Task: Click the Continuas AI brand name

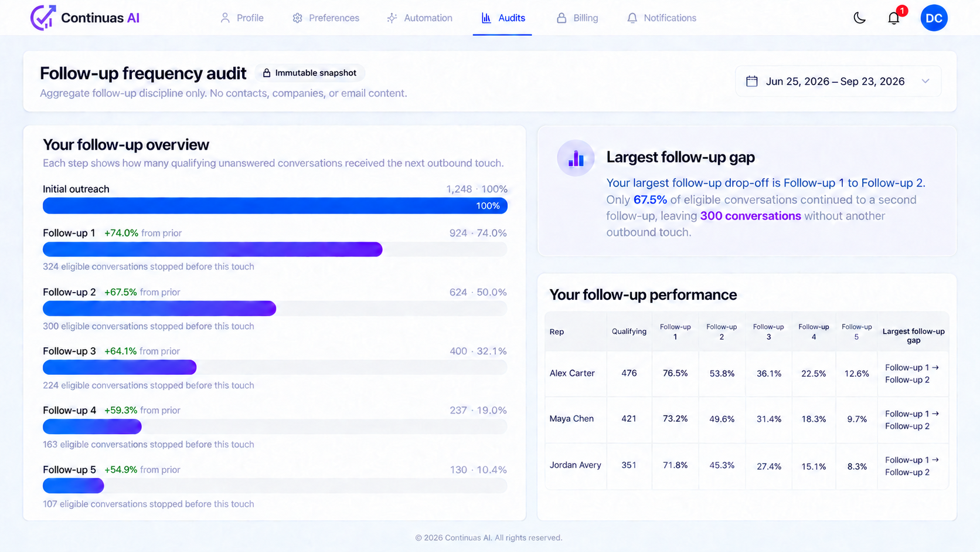Action: (x=100, y=18)
